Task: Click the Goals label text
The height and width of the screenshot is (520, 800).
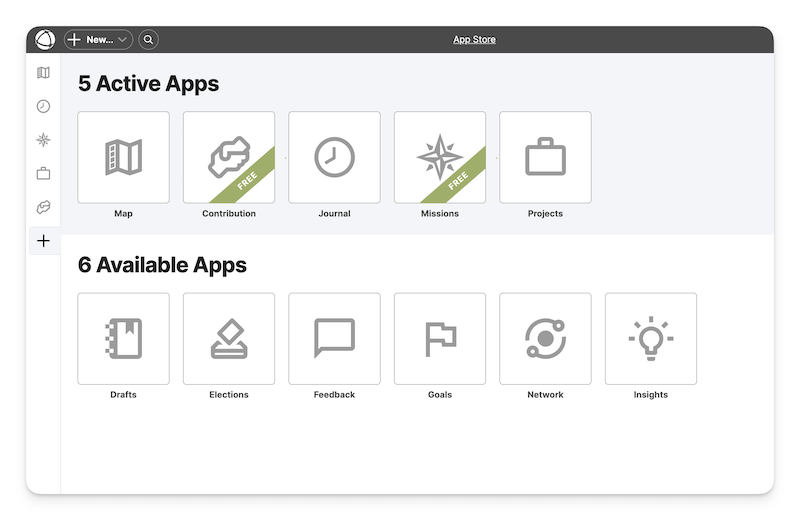Action: click(x=440, y=394)
